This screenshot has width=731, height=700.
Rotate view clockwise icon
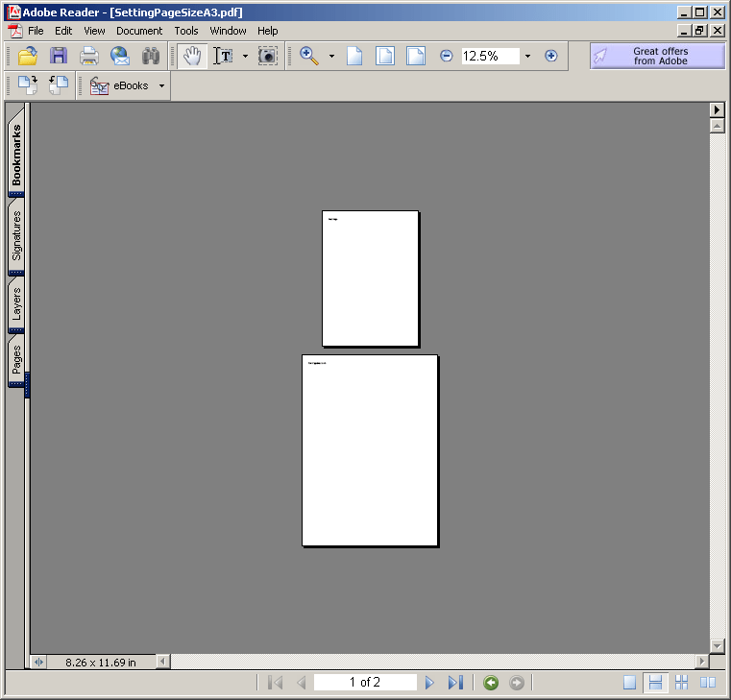(28, 85)
